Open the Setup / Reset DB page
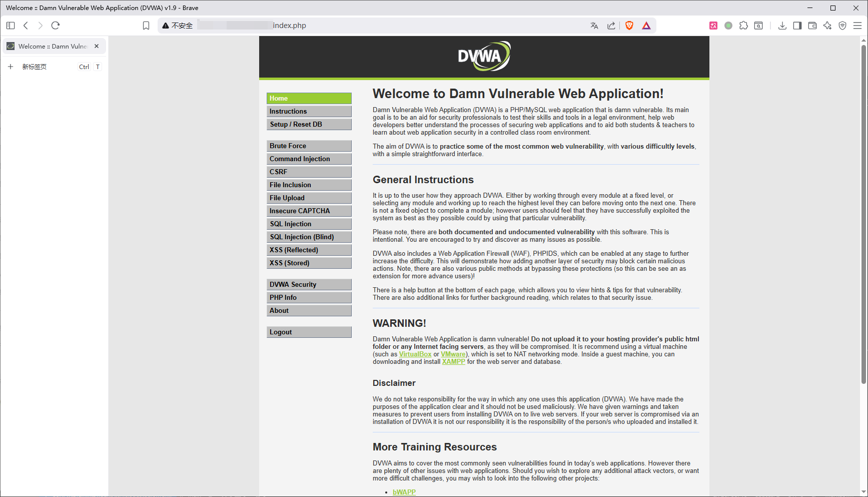Image resolution: width=868 pixels, height=497 pixels. coord(309,124)
